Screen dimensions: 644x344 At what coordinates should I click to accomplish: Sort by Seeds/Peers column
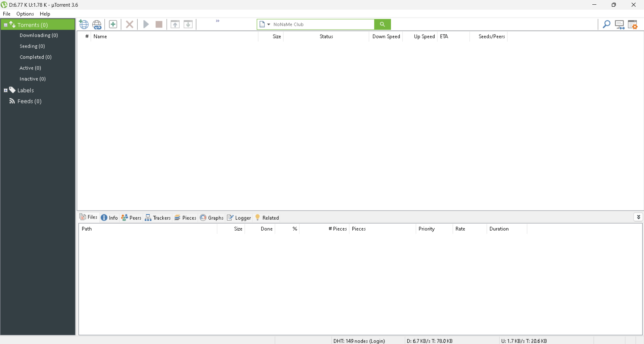(489, 37)
